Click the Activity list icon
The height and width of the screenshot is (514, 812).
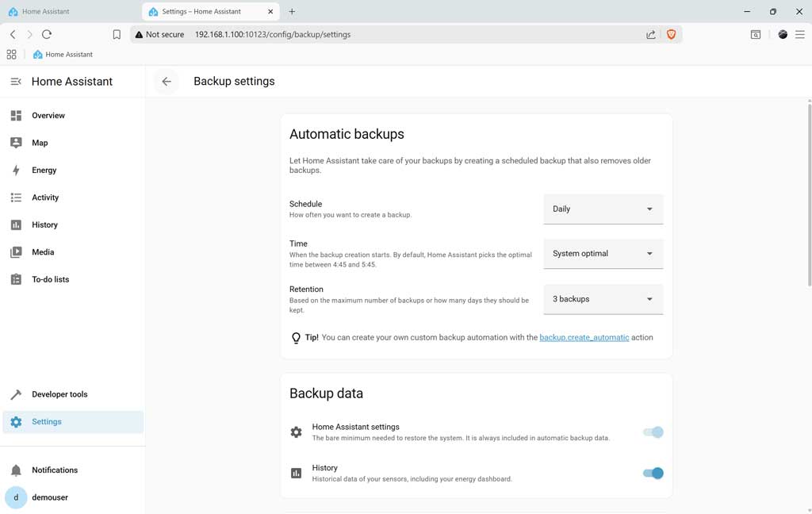pyautogui.click(x=16, y=198)
